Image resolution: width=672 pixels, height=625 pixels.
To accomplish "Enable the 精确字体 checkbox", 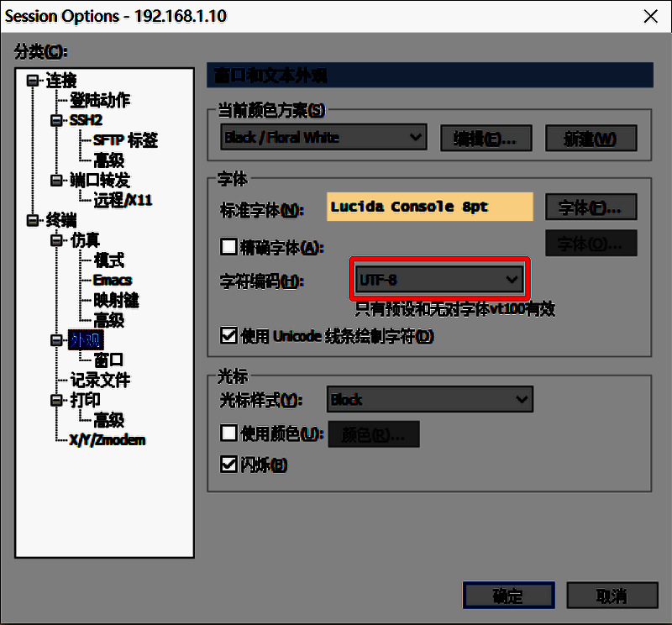I will pyautogui.click(x=229, y=246).
